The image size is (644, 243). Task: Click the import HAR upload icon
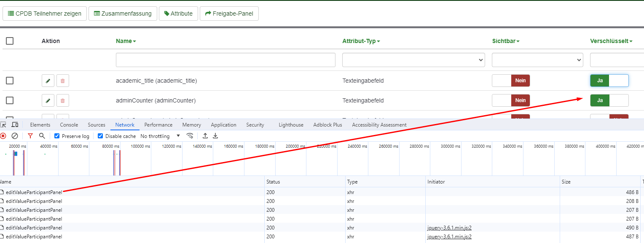point(205,136)
